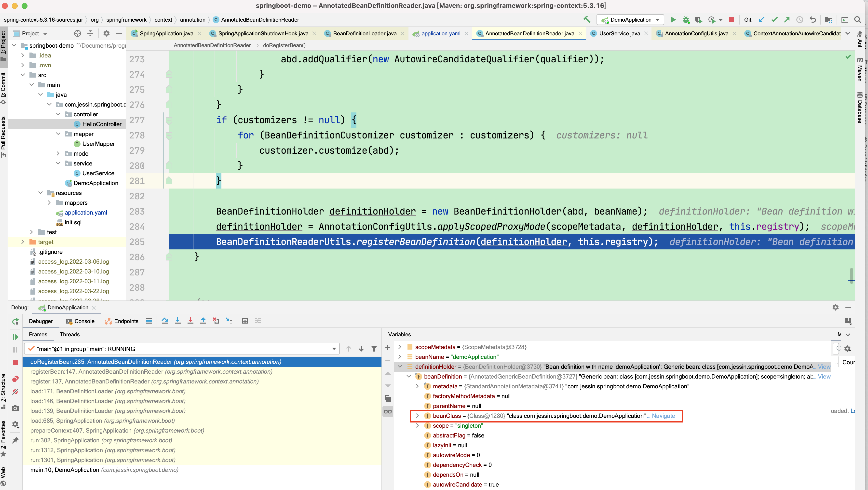This screenshot has width=868, height=490.
Task: Open the DemoApplication run configuration dropdown
Action: (x=630, y=20)
